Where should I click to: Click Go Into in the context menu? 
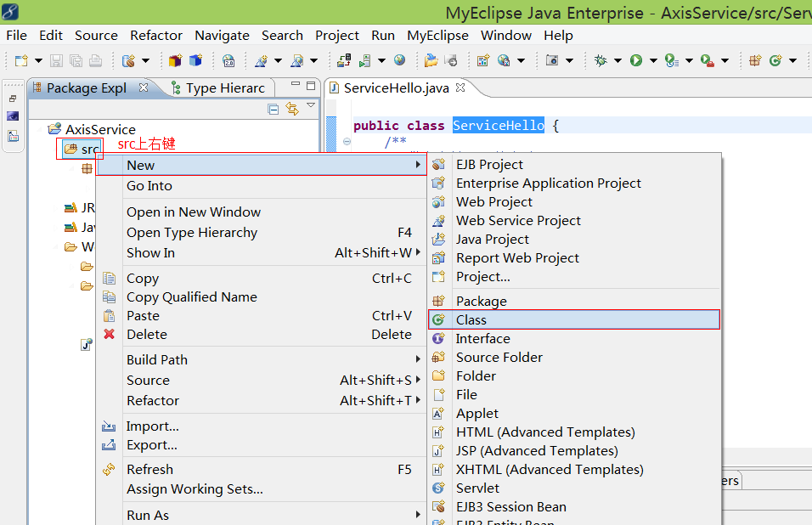(261, 185)
